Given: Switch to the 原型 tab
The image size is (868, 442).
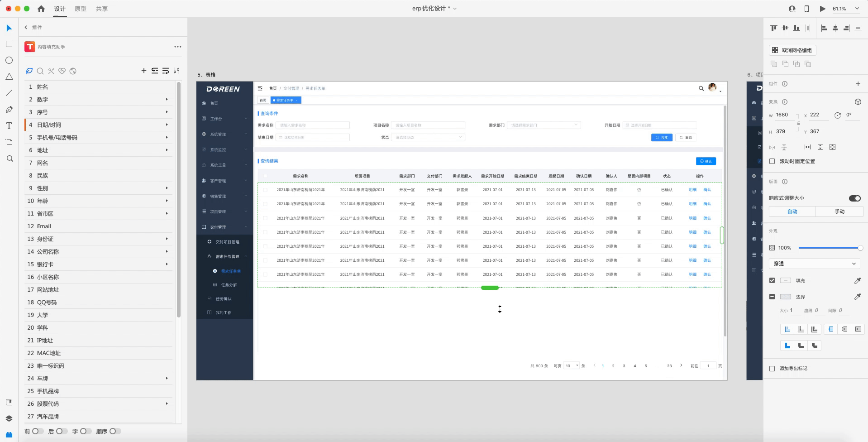Looking at the screenshot, I should pyautogui.click(x=81, y=9).
